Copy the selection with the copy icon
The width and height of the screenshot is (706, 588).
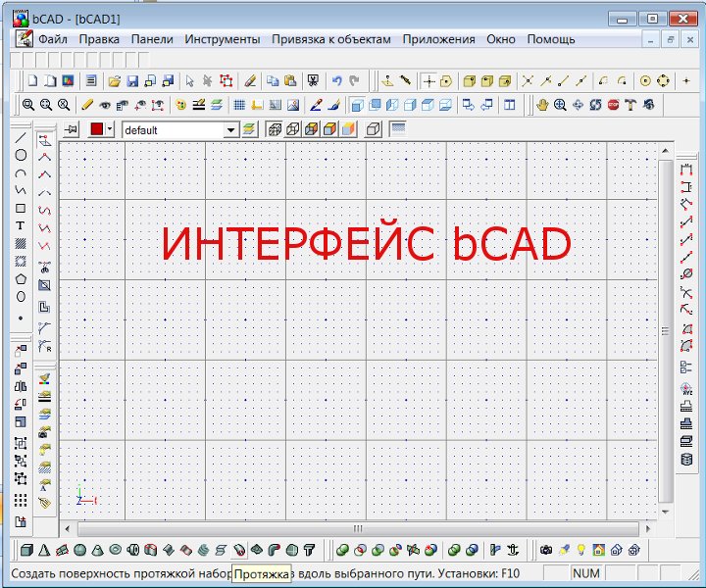click(273, 81)
